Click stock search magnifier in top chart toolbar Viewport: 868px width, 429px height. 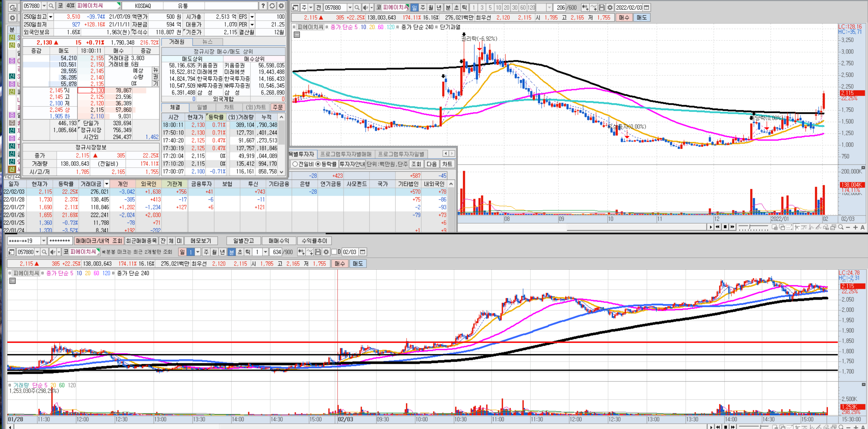point(357,8)
